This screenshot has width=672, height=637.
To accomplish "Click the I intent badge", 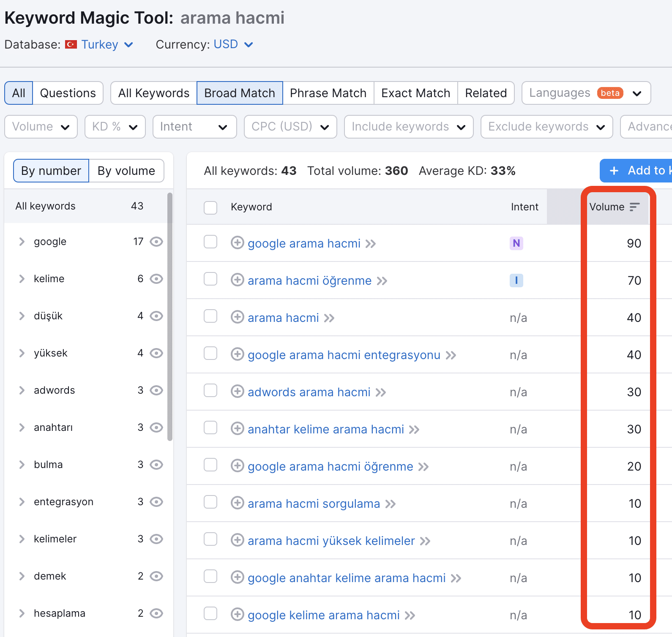I will 516,280.
